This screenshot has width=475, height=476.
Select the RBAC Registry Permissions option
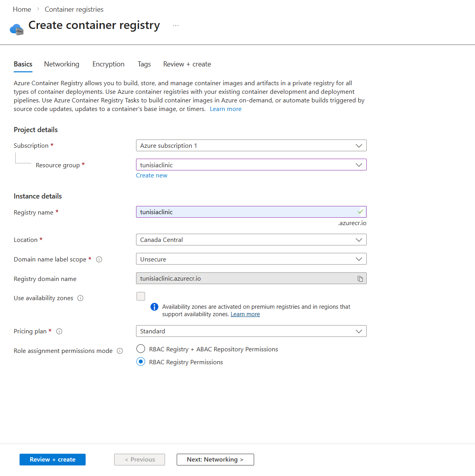[140, 361]
